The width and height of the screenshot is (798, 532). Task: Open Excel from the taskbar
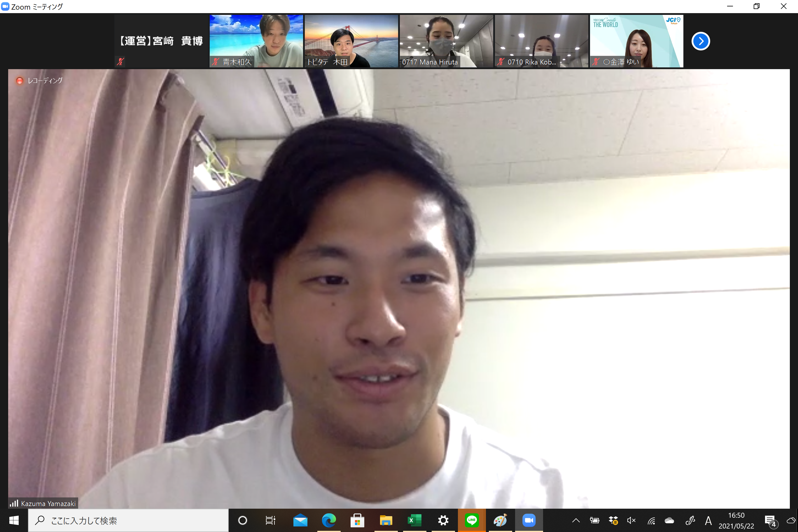[x=414, y=520]
